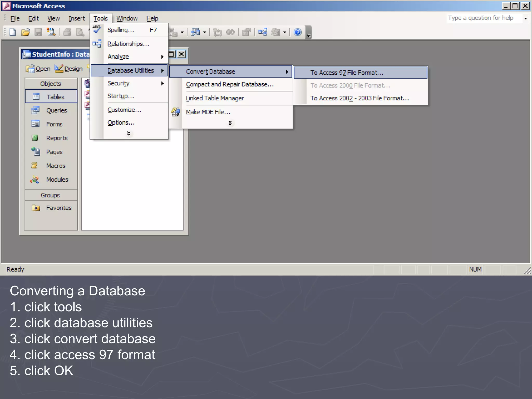Click the Print toolbar icon
The width and height of the screenshot is (532, 399).
[67, 32]
